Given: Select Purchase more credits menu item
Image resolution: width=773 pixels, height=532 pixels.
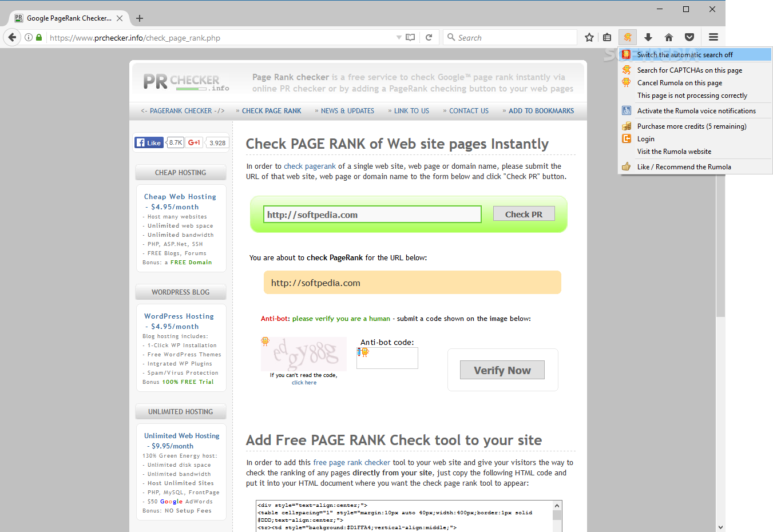Looking at the screenshot, I should [x=696, y=126].
